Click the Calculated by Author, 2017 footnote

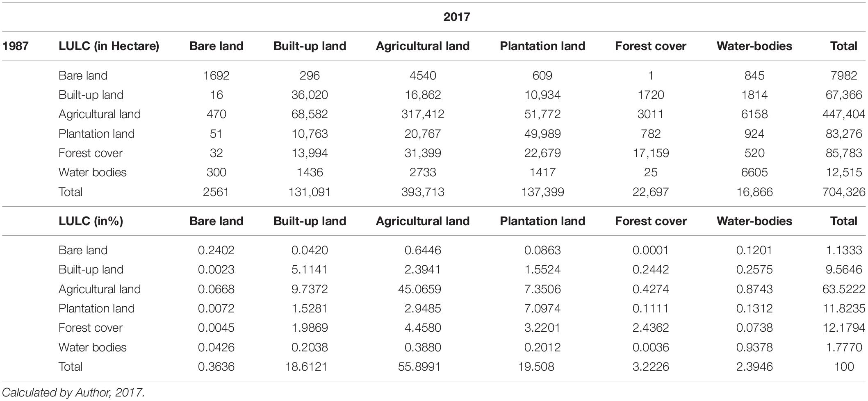73,392
